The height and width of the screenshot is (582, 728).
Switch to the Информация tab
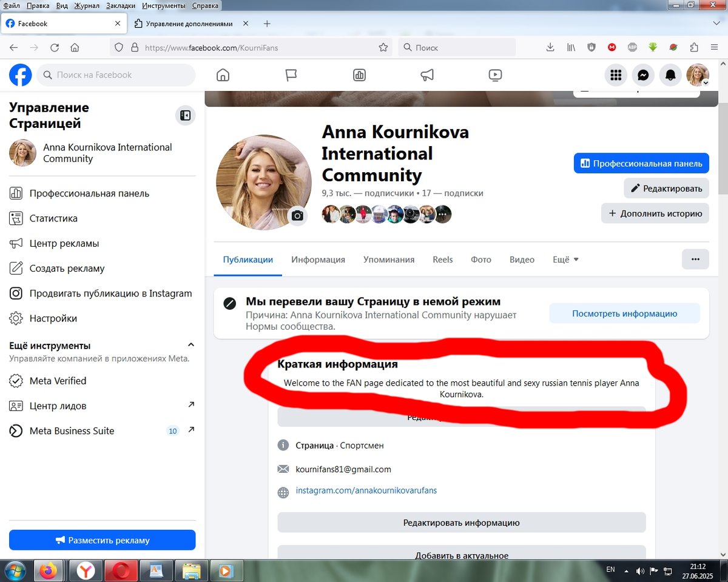coord(318,259)
